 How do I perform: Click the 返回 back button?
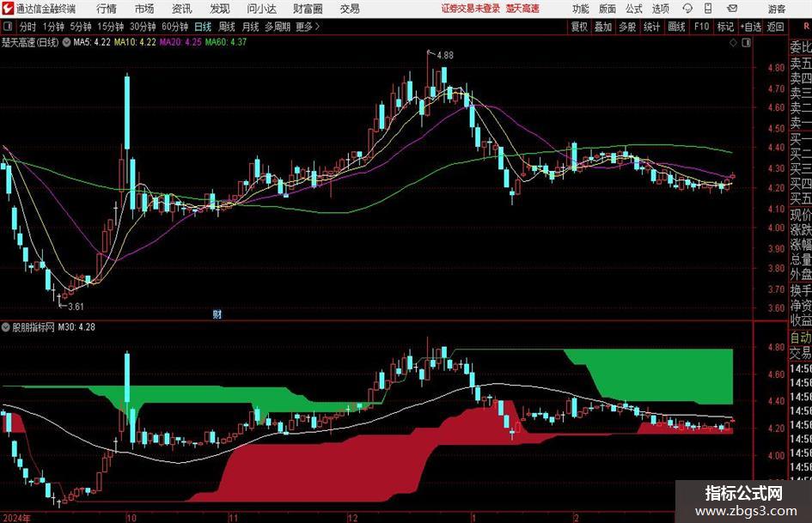tap(775, 27)
